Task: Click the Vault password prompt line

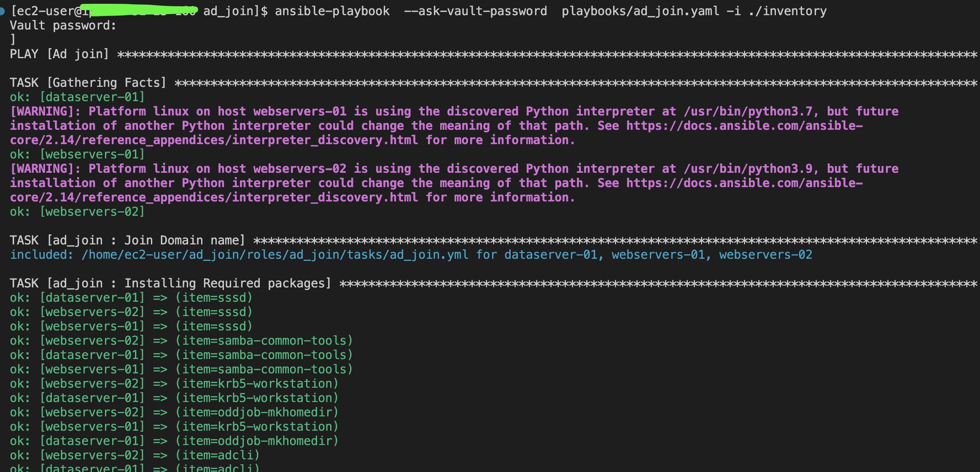Action: [63, 25]
